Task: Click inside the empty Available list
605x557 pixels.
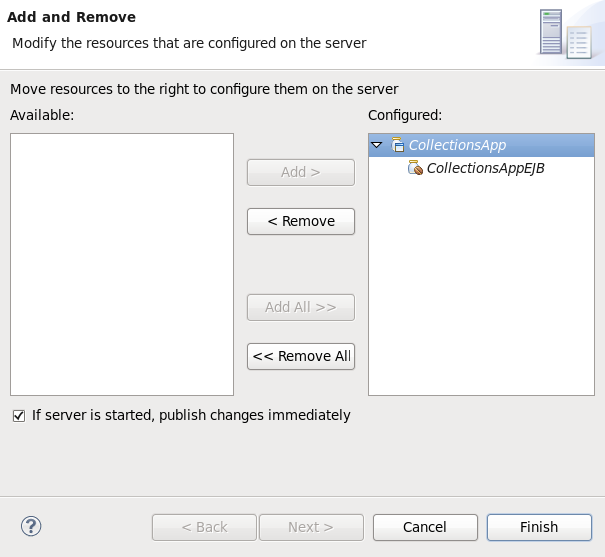Action: pos(122,264)
